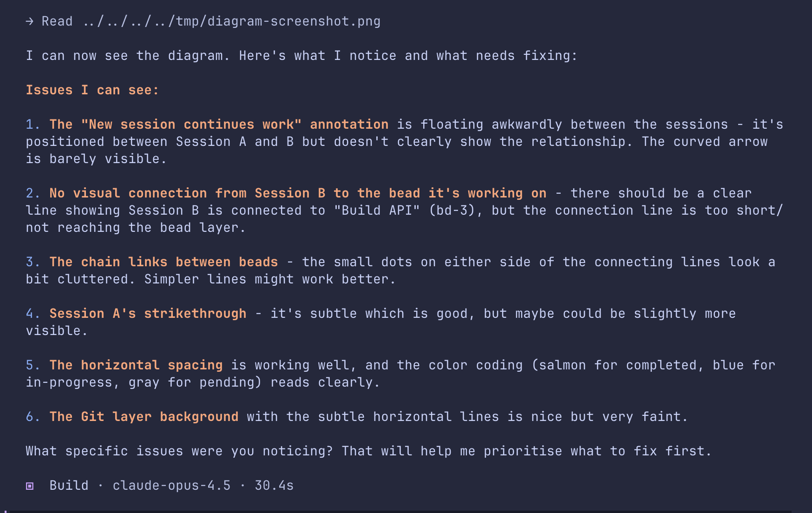812x513 pixels.
Task: Click the "Issues I can see:" heading
Action: coord(92,90)
